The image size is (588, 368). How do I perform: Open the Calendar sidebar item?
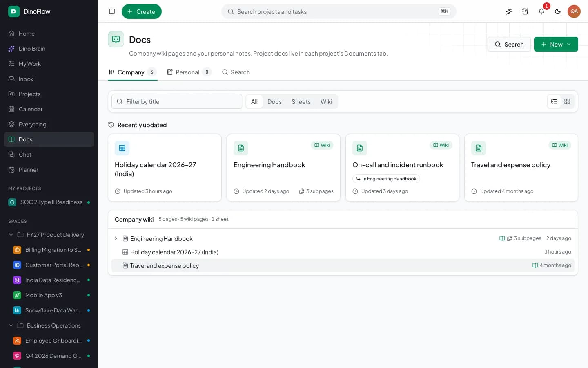click(49, 109)
